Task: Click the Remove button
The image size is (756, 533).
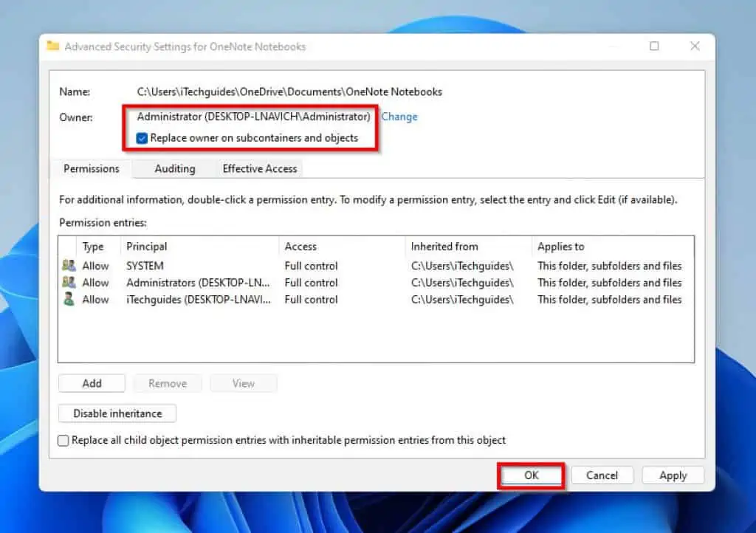Action: click(167, 382)
